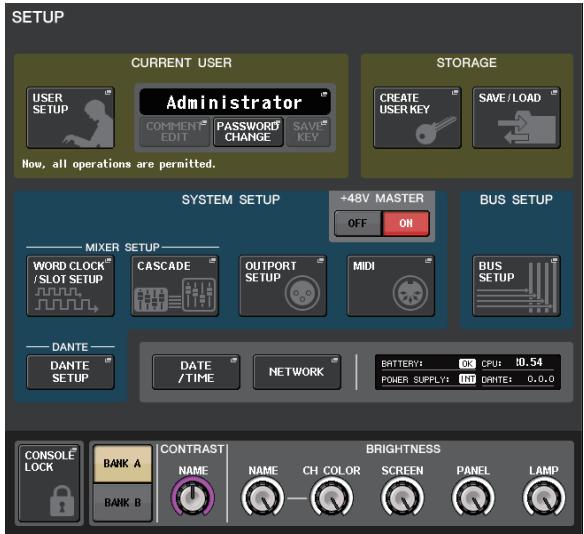584x534 pixels.
Task: Click the Password Change button
Action: (x=248, y=132)
